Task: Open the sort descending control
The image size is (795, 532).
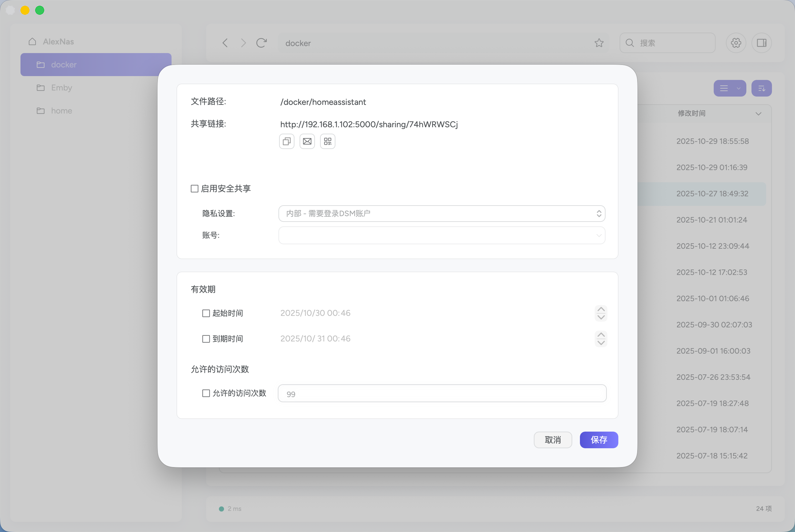Action: (761, 88)
